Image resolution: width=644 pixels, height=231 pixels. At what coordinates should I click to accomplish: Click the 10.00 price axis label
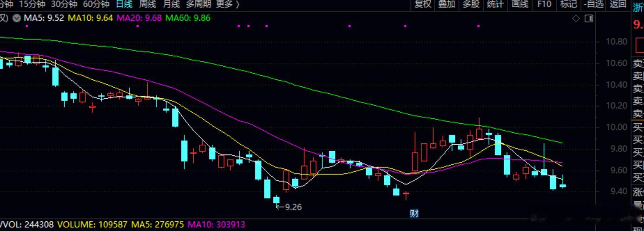click(617, 128)
